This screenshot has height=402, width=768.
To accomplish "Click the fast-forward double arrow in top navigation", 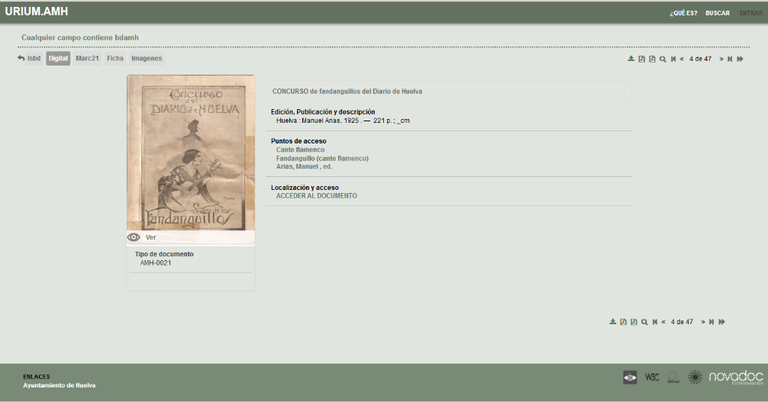I will [740, 59].
